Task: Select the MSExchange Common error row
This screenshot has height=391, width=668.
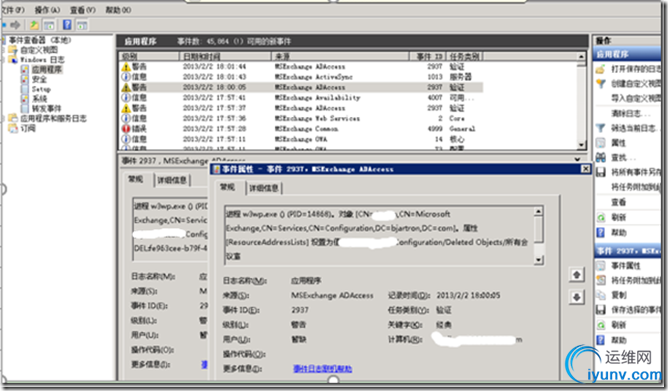Action: 301,129
